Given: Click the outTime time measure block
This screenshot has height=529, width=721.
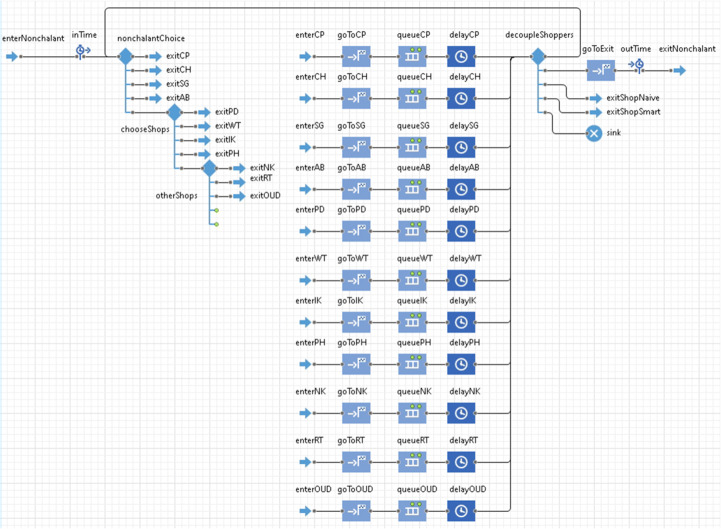Looking at the screenshot, I should point(638,67).
